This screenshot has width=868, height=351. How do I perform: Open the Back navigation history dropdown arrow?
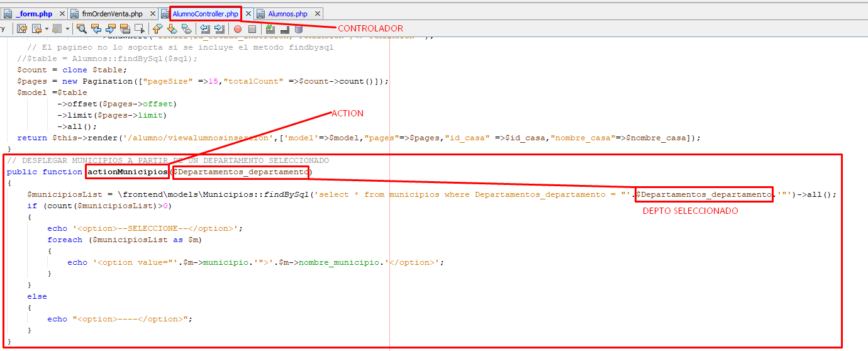(x=47, y=28)
